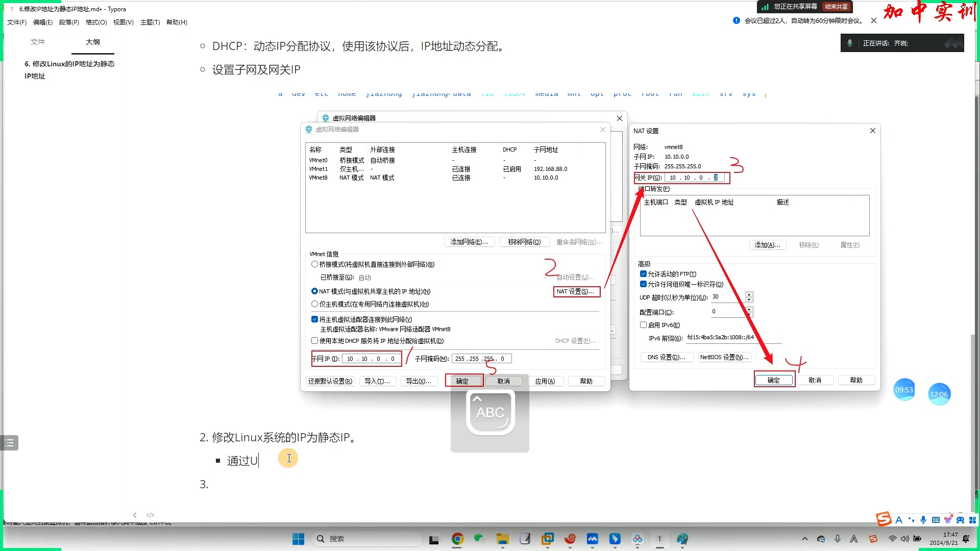Open the 视图(V) menu
The width and height of the screenshot is (980, 551).
tap(123, 22)
